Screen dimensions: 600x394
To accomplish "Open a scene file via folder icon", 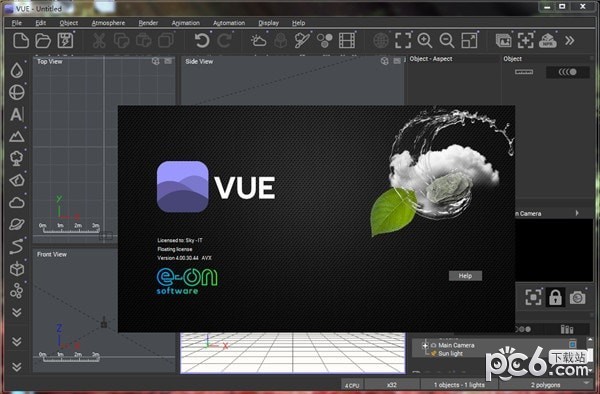I will pos(43,41).
